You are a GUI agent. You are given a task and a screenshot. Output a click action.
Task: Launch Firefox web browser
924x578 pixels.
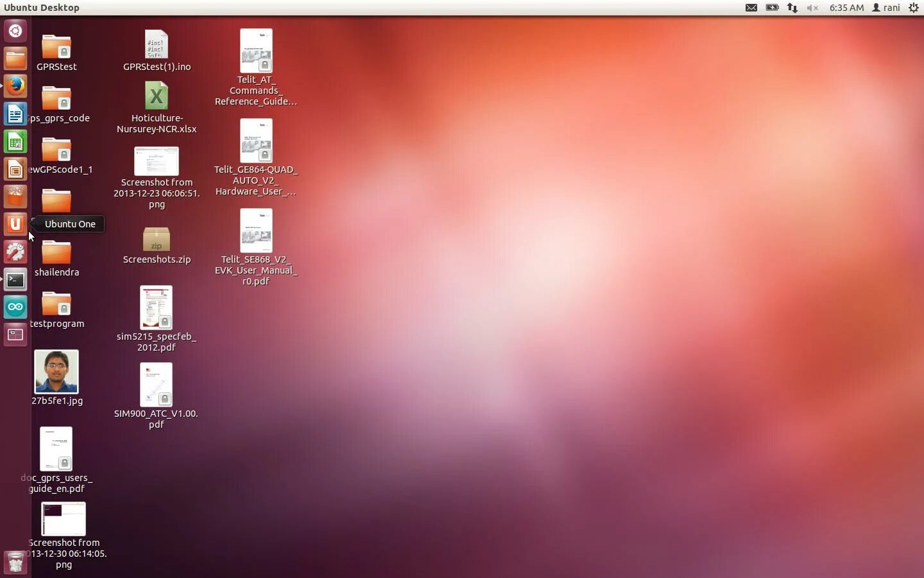click(15, 86)
